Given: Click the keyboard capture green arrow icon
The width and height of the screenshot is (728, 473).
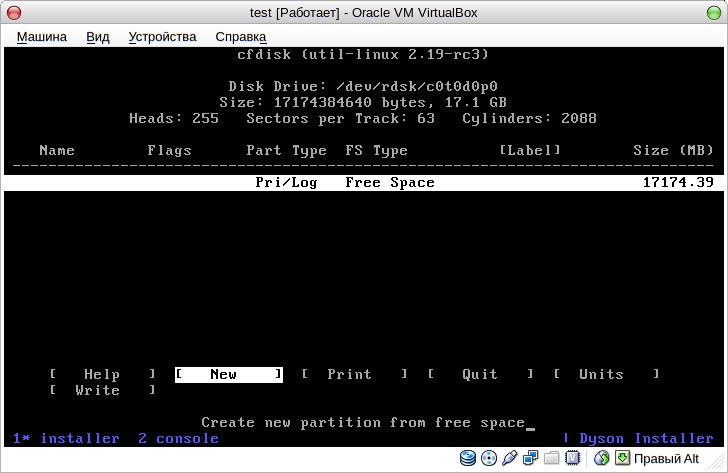Looking at the screenshot, I should click(x=622, y=458).
